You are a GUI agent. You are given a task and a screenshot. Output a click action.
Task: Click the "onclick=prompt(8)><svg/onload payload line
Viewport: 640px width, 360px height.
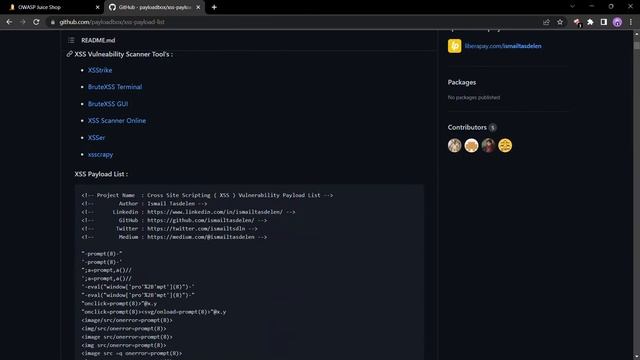pyautogui.click(x=153, y=312)
